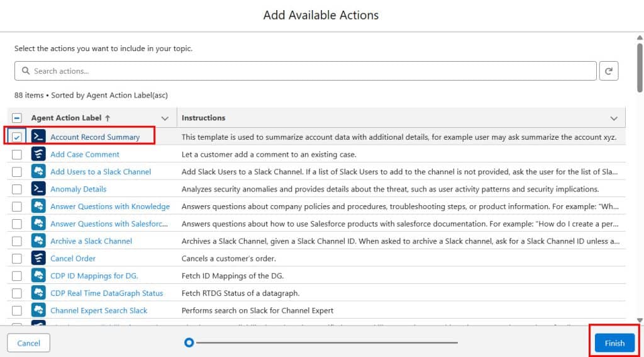This screenshot has height=357, width=644.
Task: Click the Anomaly Details action icon
Action: 38,189
